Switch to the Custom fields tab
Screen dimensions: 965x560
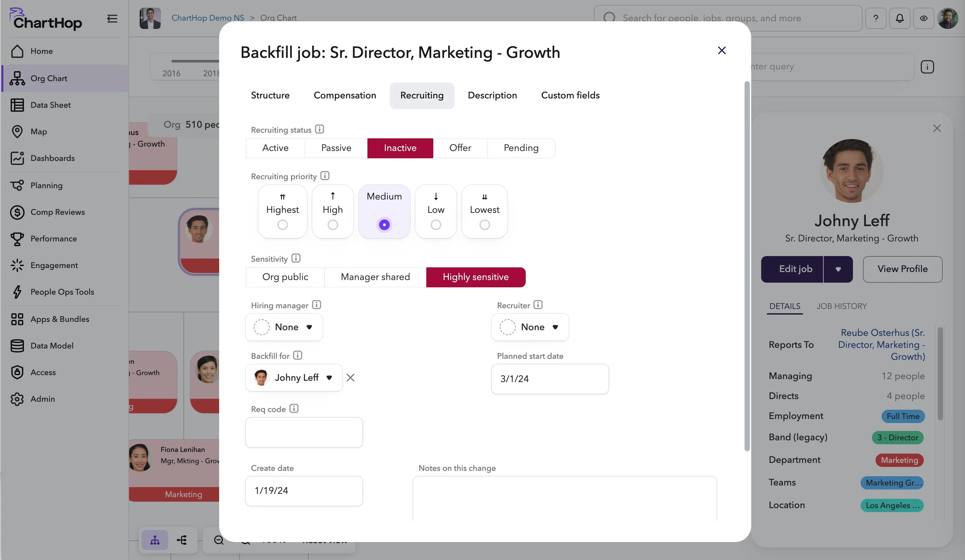coord(570,95)
